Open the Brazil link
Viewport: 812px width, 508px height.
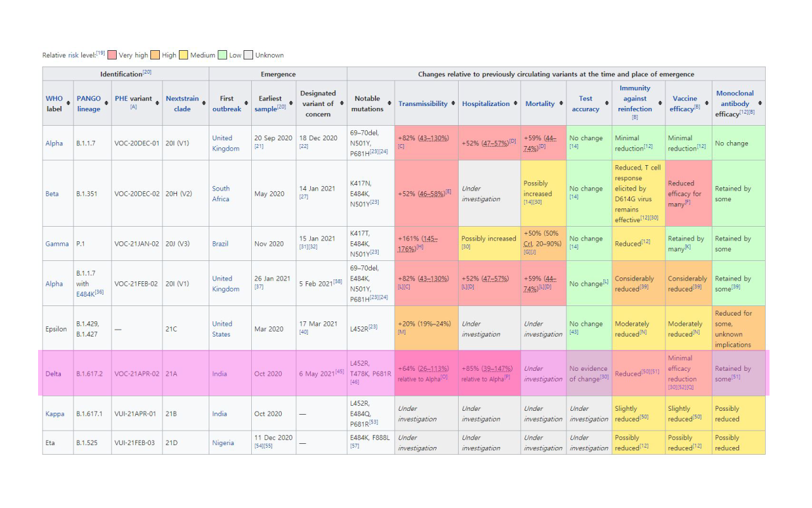point(219,244)
